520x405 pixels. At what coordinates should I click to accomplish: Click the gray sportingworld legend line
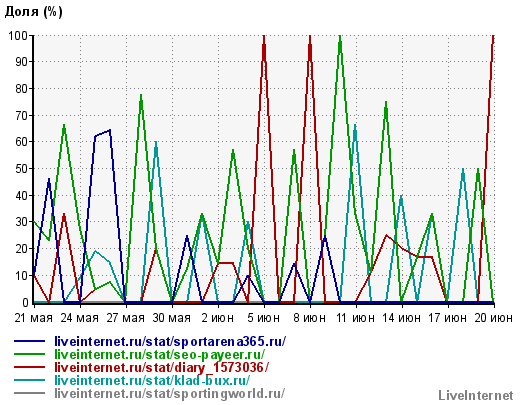tap(29, 393)
